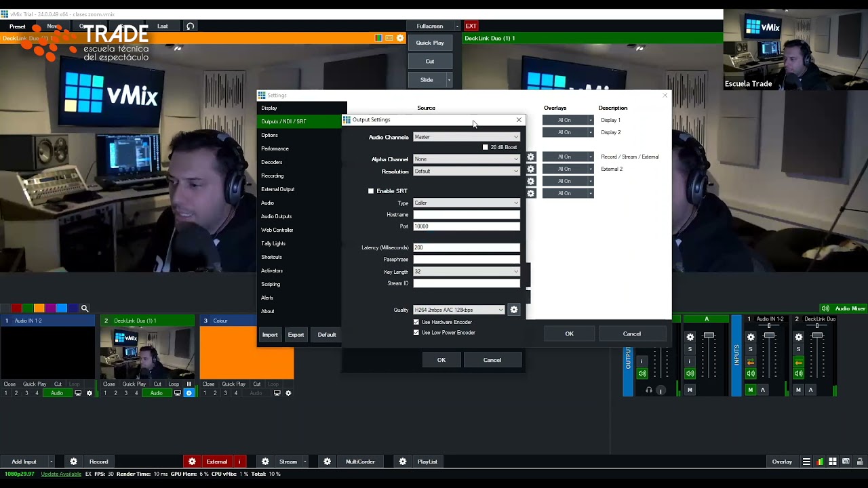
Task: Click the Import button in Settings
Action: click(x=270, y=334)
